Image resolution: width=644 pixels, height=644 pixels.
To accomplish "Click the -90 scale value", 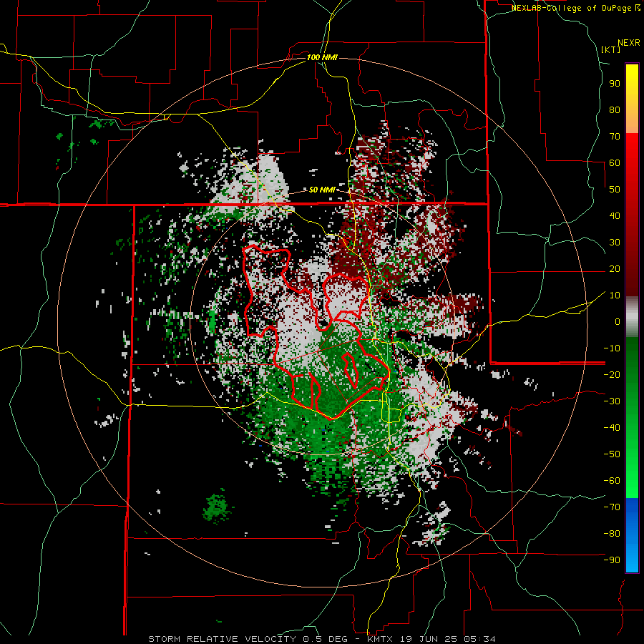I will pos(612,560).
